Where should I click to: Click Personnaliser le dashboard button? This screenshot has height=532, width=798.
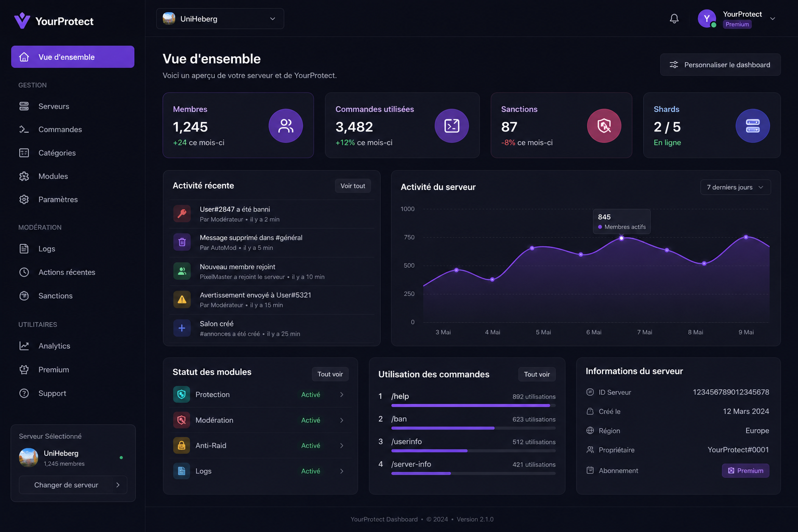(720, 65)
